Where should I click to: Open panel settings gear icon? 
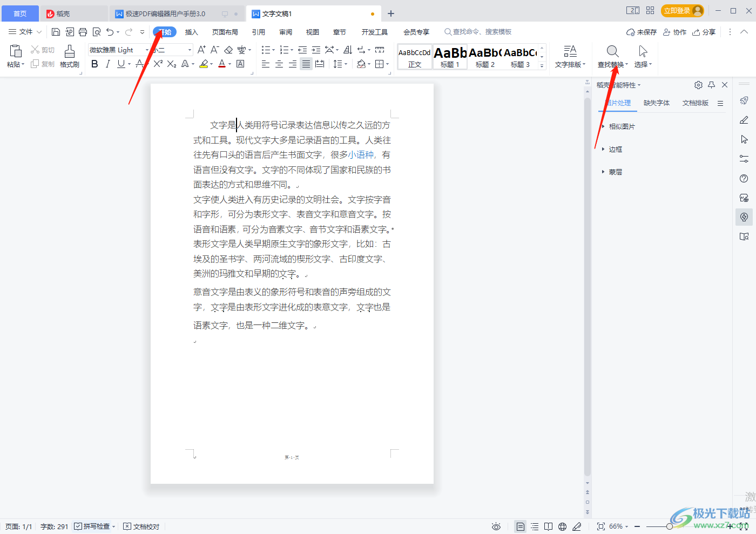coord(698,85)
